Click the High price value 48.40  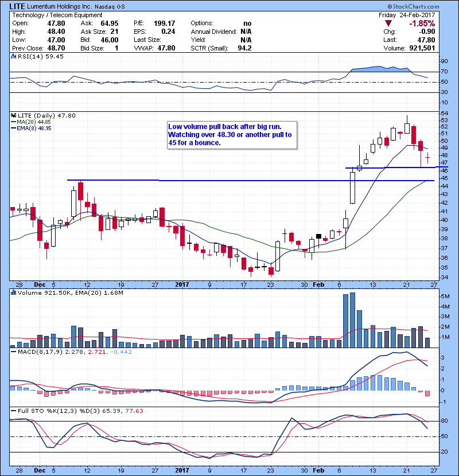[56, 32]
